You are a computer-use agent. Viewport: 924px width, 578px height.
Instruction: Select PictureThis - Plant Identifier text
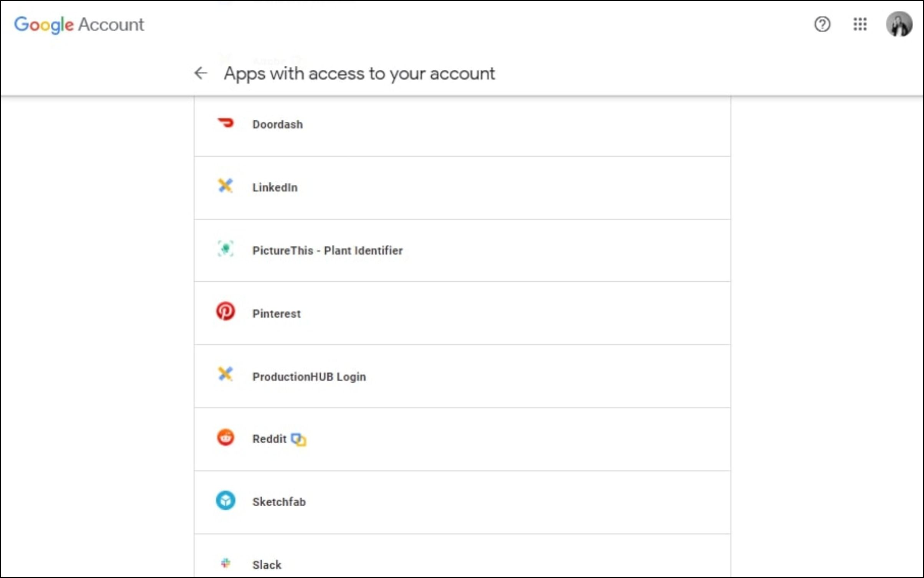(327, 251)
